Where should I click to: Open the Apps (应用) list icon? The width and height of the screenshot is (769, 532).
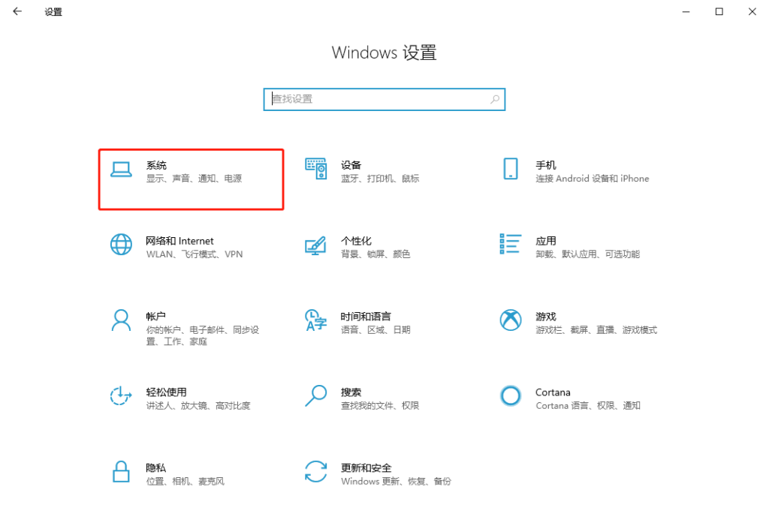pyautogui.click(x=511, y=244)
